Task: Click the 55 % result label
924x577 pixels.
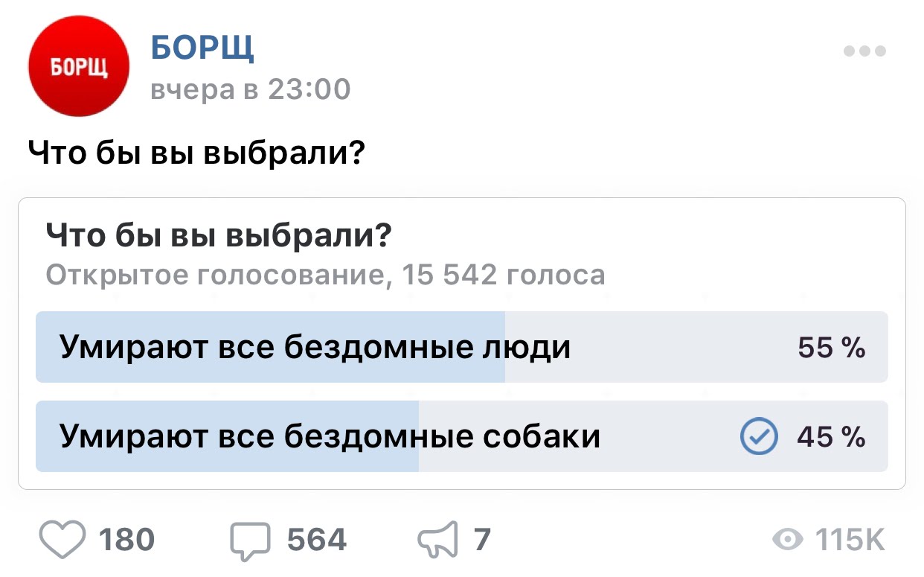Action: pyautogui.click(x=831, y=348)
